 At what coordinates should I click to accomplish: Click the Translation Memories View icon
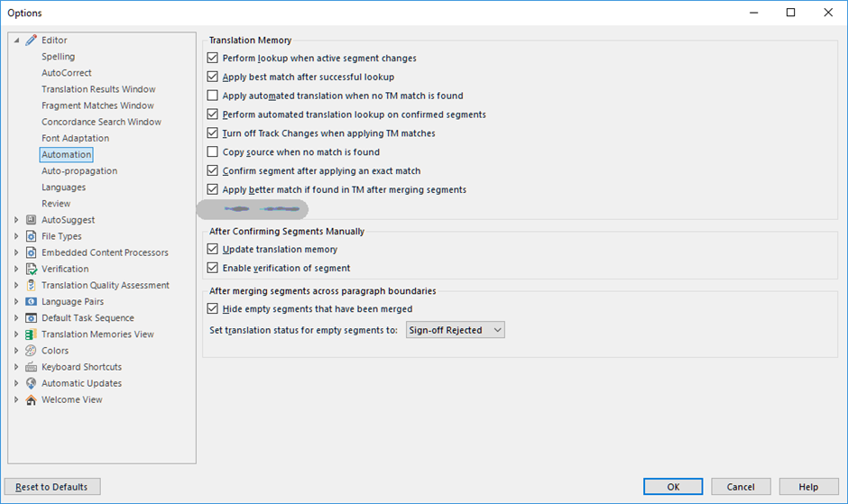[32, 334]
